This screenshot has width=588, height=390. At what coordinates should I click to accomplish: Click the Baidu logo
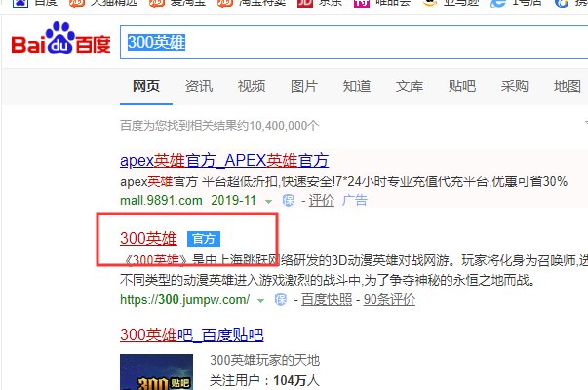[x=60, y=38]
